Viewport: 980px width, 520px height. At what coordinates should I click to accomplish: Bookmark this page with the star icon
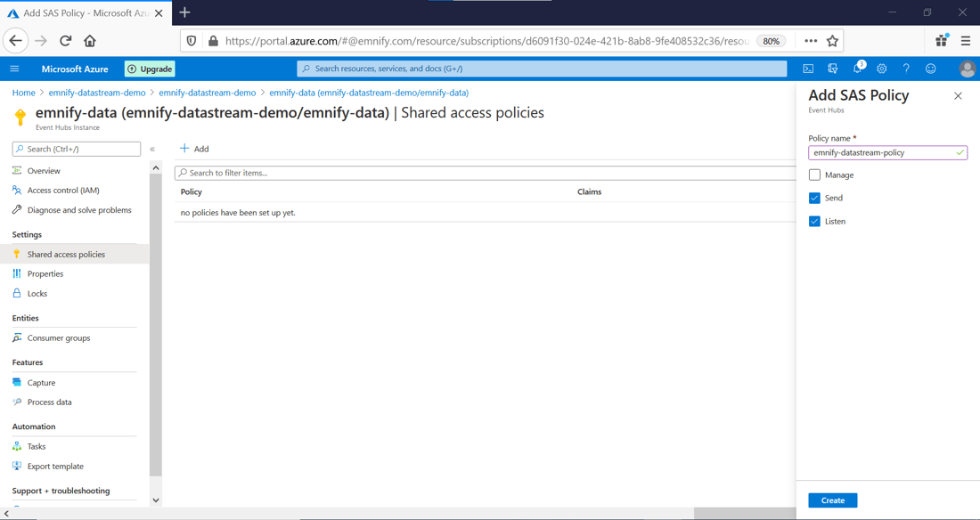832,41
